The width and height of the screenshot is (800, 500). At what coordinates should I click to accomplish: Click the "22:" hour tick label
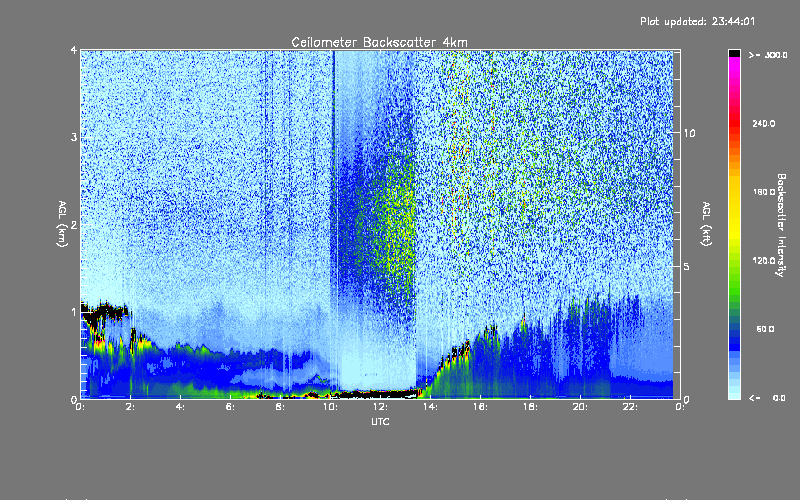(631, 407)
